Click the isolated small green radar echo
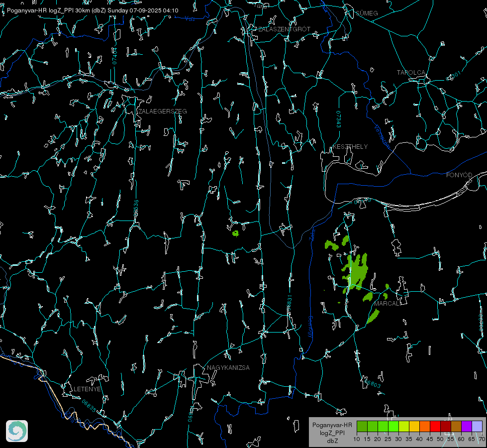This screenshot has width=487, height=448. coord(236,233)
